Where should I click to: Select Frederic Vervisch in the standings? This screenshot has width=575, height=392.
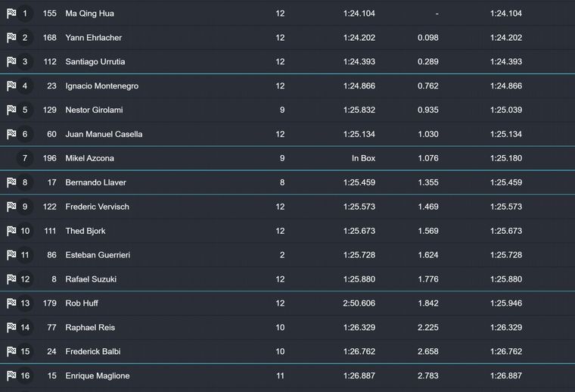click(x=97, y=207)
